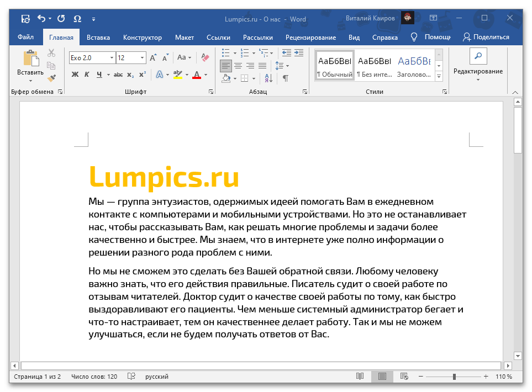Open the multilevel list dropdown
This screenshot has width=532, height=392.
click(272, 53)
